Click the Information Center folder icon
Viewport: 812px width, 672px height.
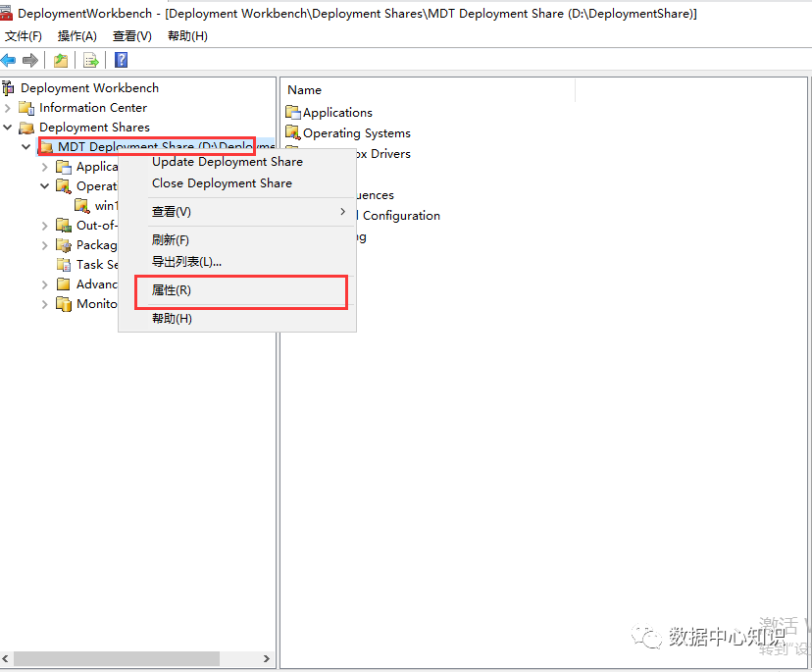coord(26,108)
